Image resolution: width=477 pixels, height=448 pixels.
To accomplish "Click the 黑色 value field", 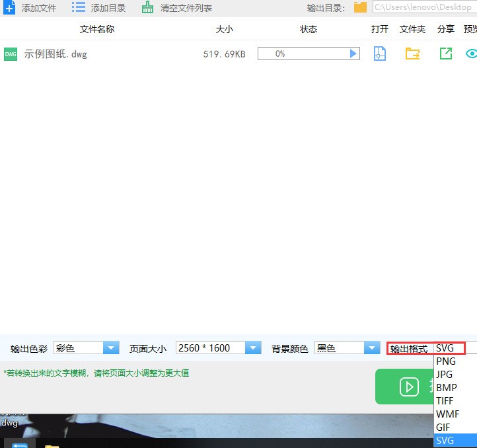I will (x=340, y=348).
